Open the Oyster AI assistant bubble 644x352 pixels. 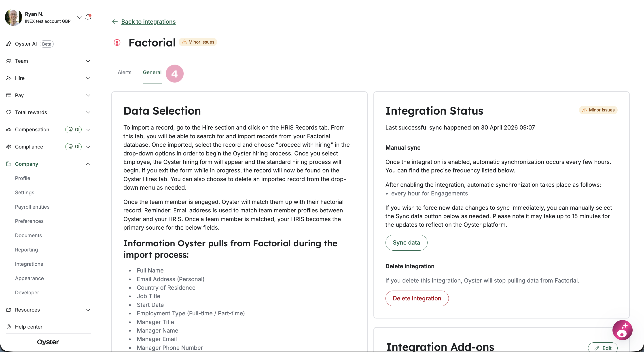tap(622, 330)
